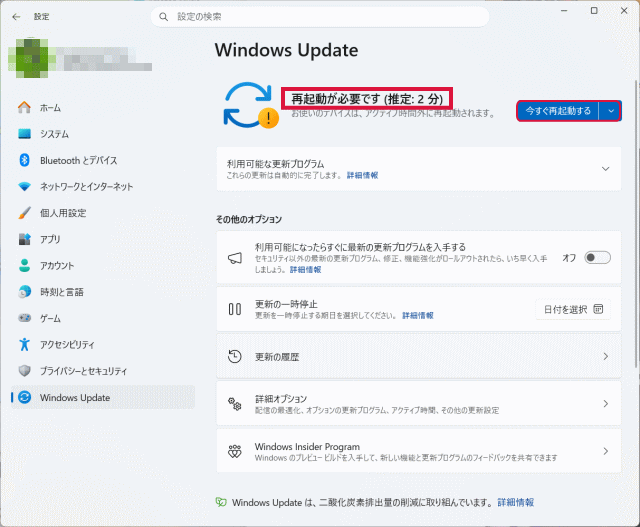Screen dimensions: 640x527
Task: Open 詳細情報 link about carbon emissions
Action: pos(516,502)
